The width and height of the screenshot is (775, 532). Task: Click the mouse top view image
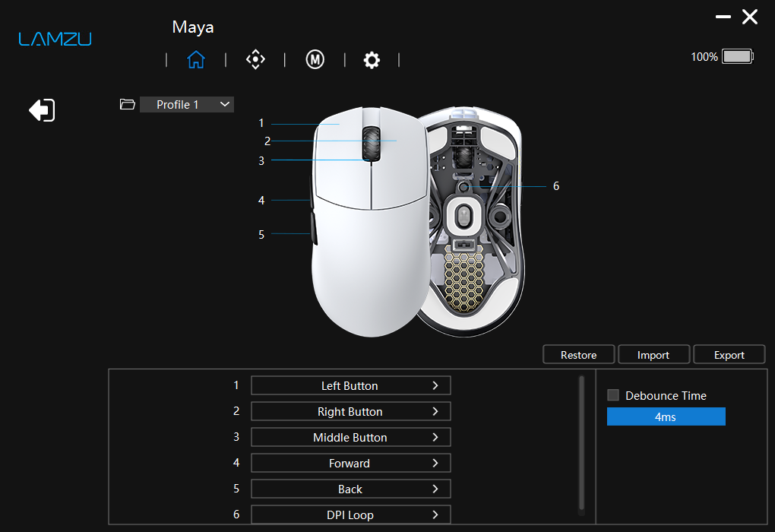370,223
